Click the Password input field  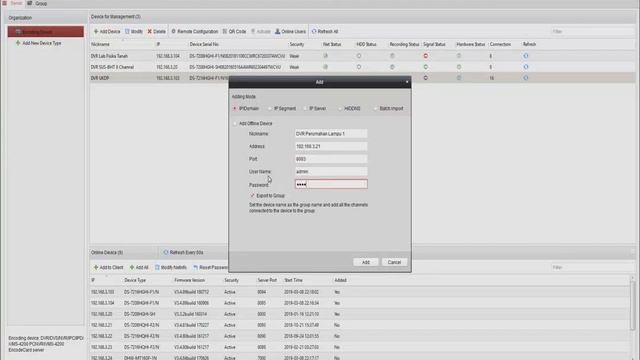pyautogui.click(x=331, y=184)
